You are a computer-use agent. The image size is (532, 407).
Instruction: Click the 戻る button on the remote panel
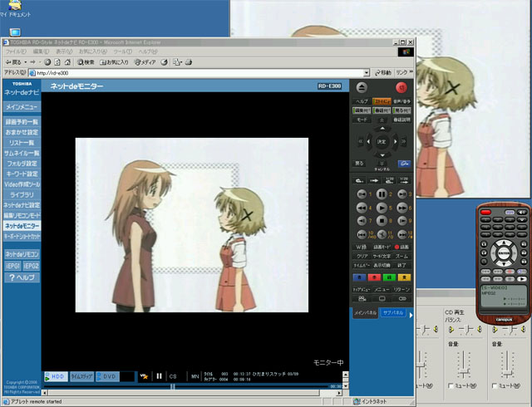(x=360, y=164)
